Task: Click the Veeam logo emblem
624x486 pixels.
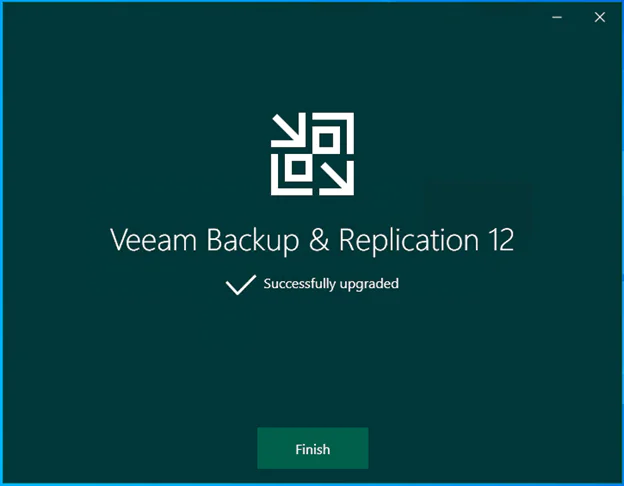Action: pos(312,154)
